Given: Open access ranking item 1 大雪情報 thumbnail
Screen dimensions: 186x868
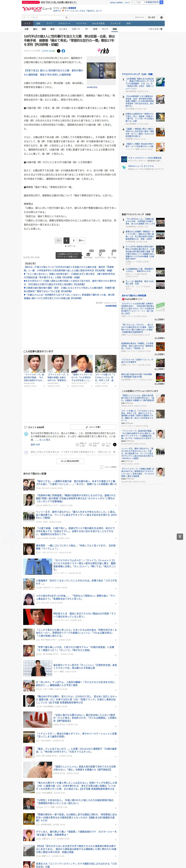Looking at the screenshot, I should click(160, 82).
